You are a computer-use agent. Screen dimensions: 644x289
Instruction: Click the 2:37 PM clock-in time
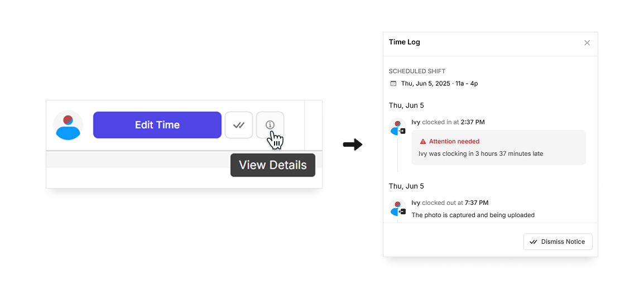point(473,122)
